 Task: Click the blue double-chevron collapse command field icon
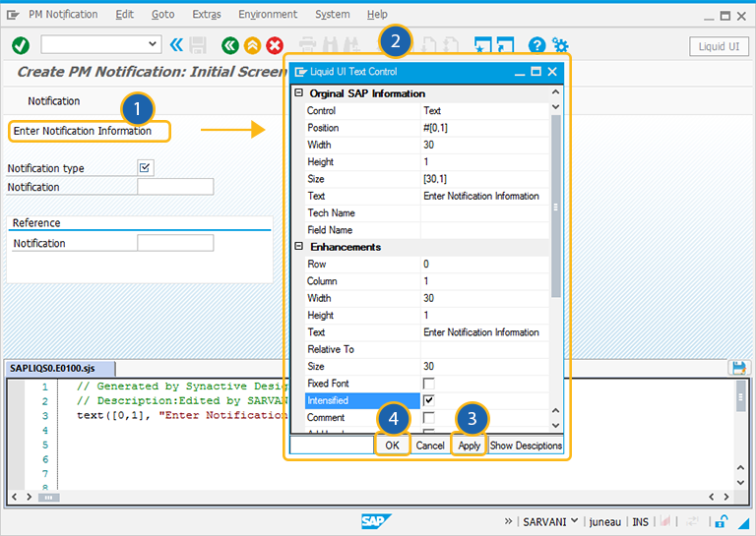(x=176, y=45)
